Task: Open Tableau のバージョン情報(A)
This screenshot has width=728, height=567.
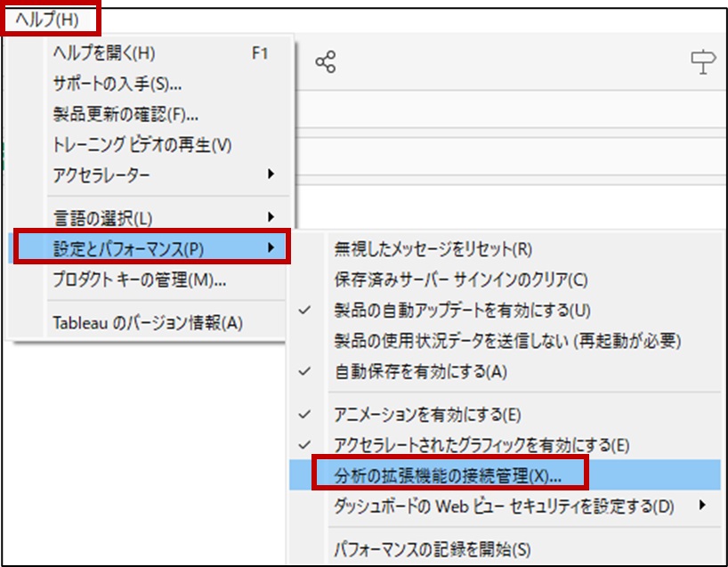Action: pos(147,322)
